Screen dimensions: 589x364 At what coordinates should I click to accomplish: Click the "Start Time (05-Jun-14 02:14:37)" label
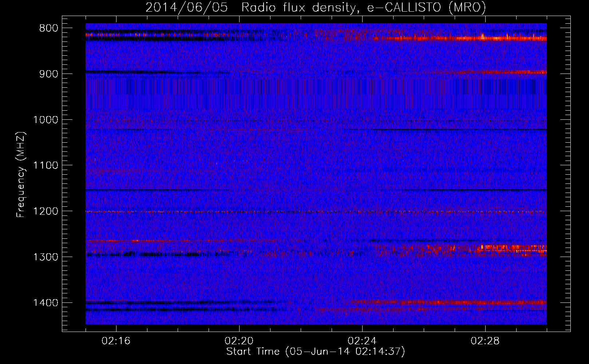tap(316, 352)
